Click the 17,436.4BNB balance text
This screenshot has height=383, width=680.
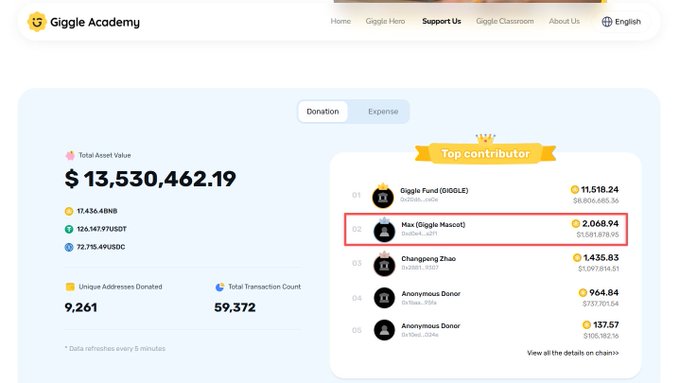point(97,211)
